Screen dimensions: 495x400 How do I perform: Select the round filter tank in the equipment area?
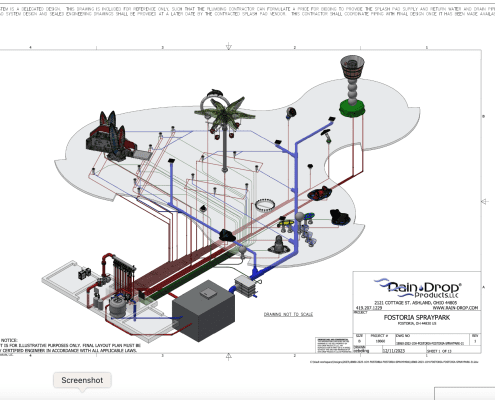point(117,307)
